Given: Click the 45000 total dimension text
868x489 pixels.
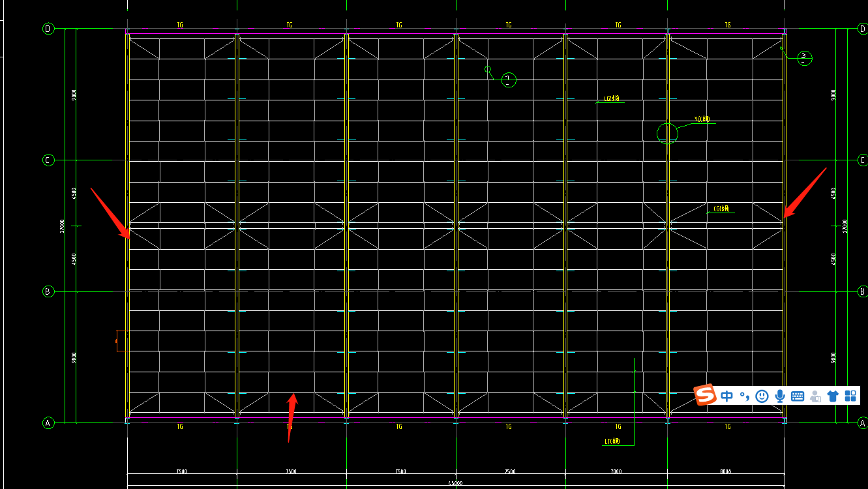Looking at the screenshot, I should 455,483.
